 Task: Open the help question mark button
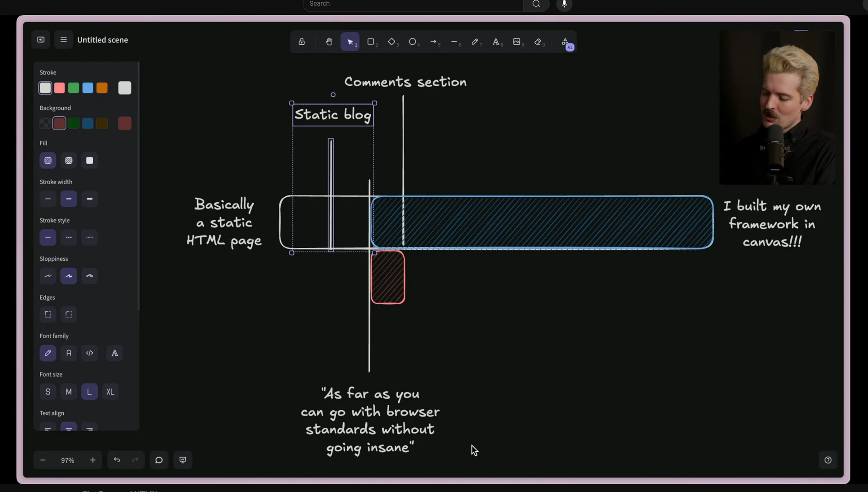[828, 460]
